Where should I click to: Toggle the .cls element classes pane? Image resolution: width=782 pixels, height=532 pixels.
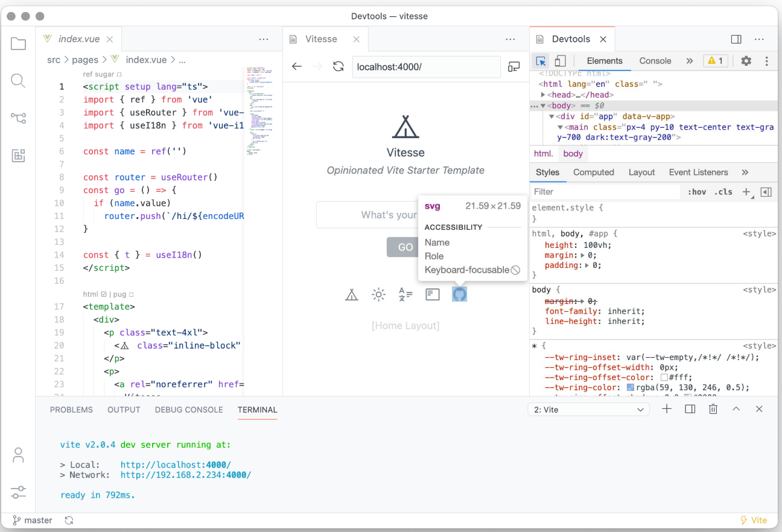click(723, 192)
